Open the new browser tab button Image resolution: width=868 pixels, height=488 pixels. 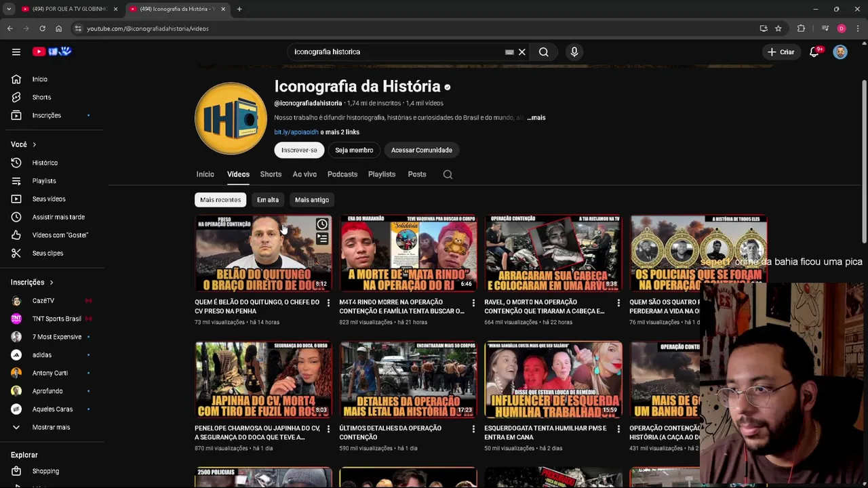(239, 9)
